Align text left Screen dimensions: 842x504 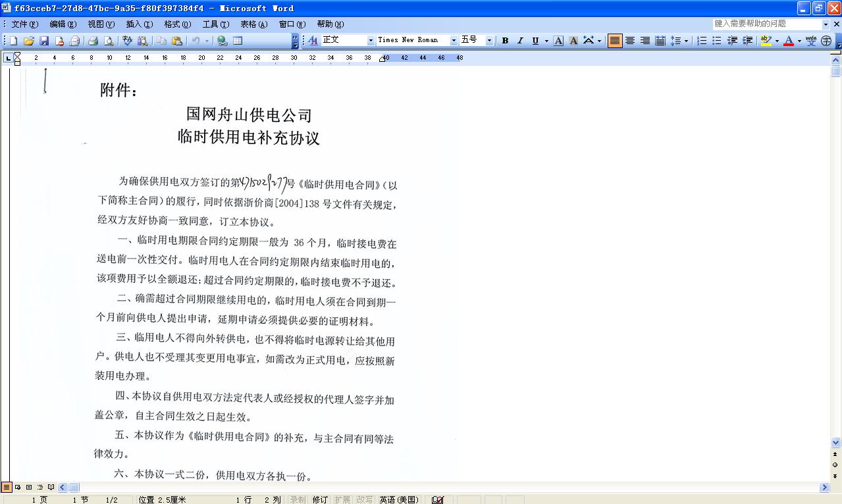pyautogui.click(x=615, y=41)
